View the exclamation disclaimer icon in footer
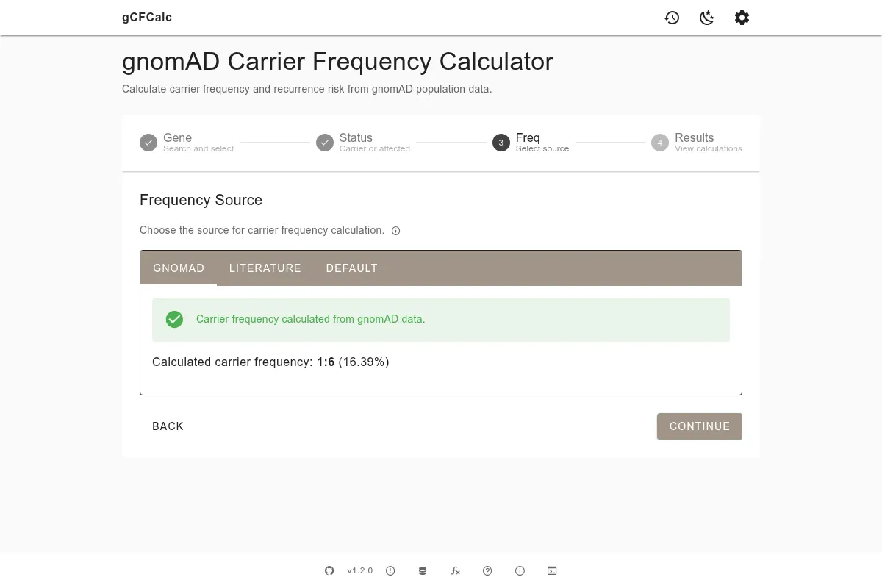882x588 pixels. [x=390, y=570]
